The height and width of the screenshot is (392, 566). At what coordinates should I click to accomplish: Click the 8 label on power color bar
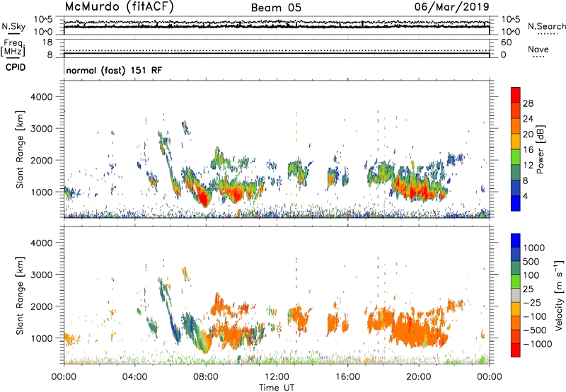coord(526,181)
